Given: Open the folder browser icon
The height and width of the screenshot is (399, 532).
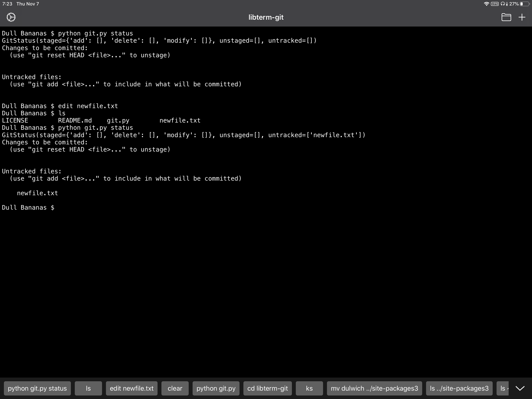Looking at the screenshot, I should pos(506,17).
